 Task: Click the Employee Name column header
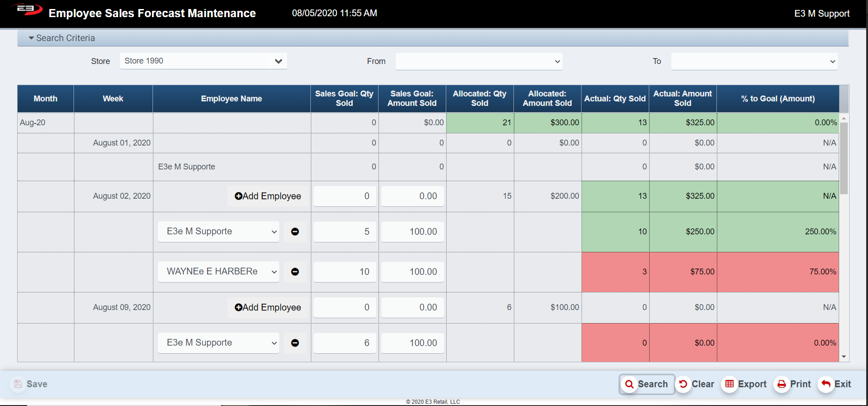click(231, 99)
